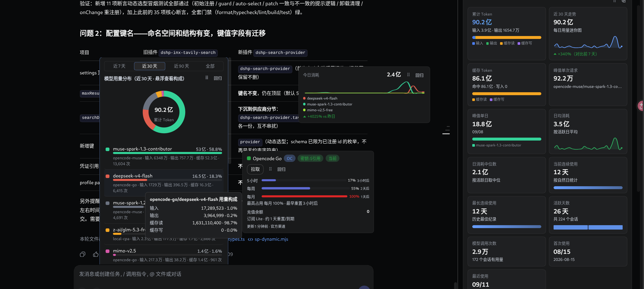The image size is (644, 289).
Task: Click the red 每月 100% progress bar
Action: coord(304,196)
